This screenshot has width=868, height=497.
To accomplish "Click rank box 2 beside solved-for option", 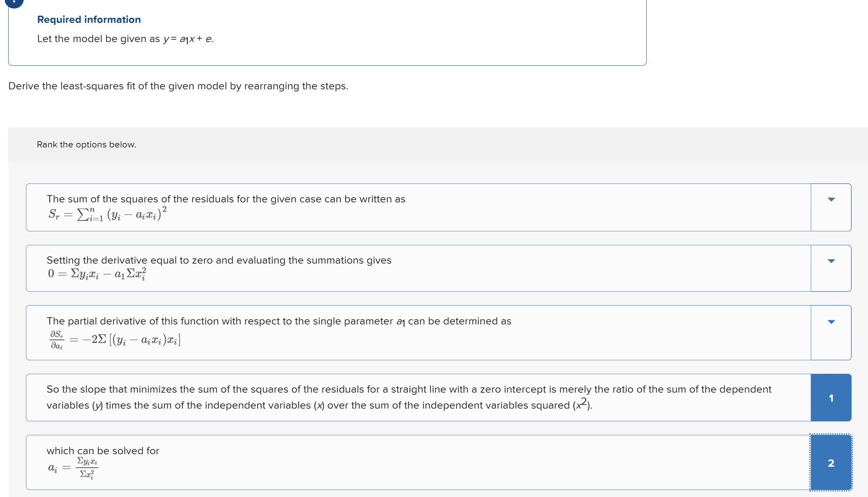I will pyautogui.click(x=831, y=463).
